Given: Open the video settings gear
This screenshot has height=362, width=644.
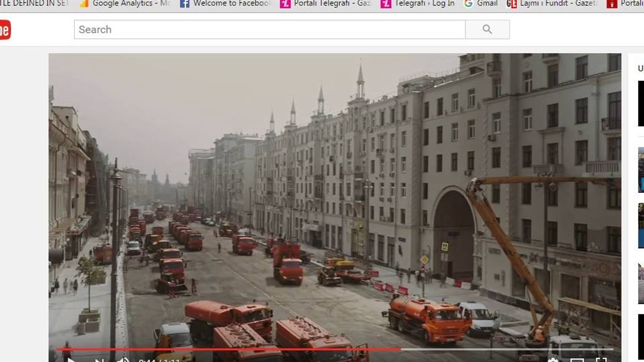Looking at the screenshot, I should coord(552,360).
